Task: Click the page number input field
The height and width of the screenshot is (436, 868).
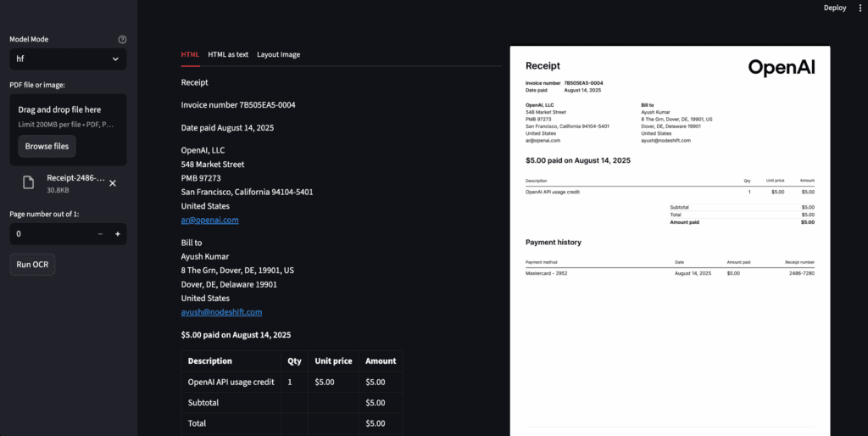Action: tap(51, 234)
